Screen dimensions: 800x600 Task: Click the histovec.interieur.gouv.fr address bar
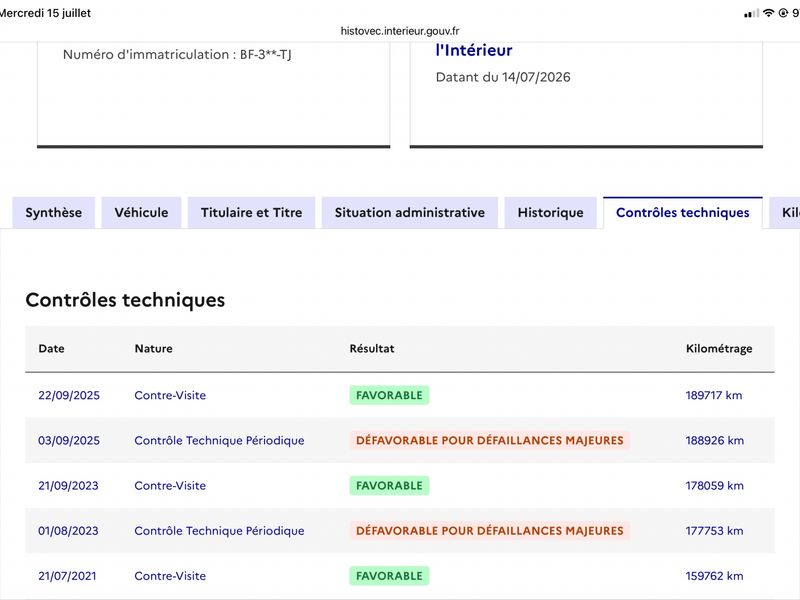tap(400, 31)
